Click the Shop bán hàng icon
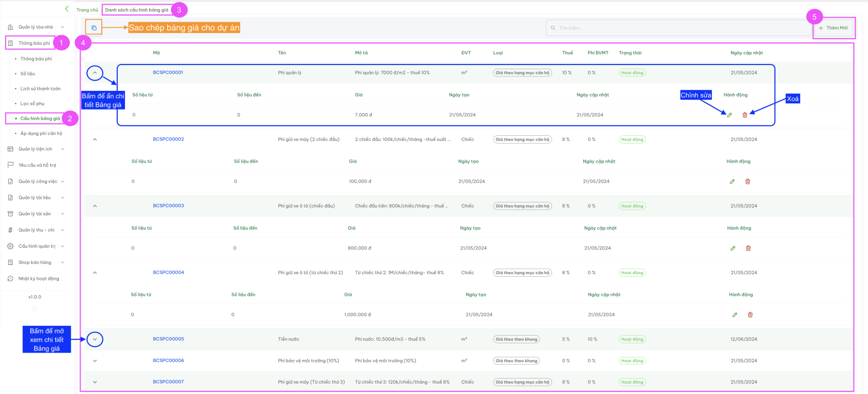 [x=10, y=262]
